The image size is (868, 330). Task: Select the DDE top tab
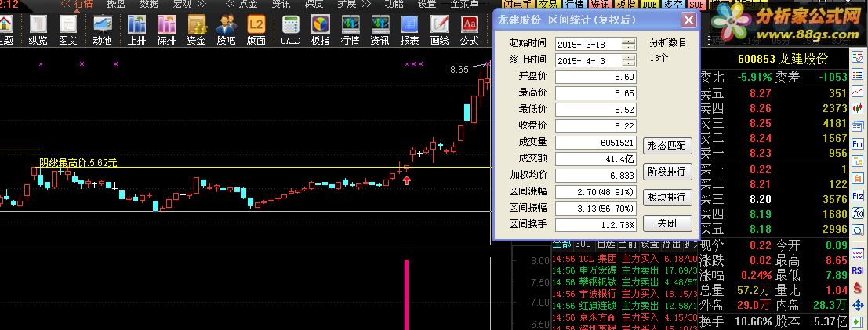tap(649, 4)
